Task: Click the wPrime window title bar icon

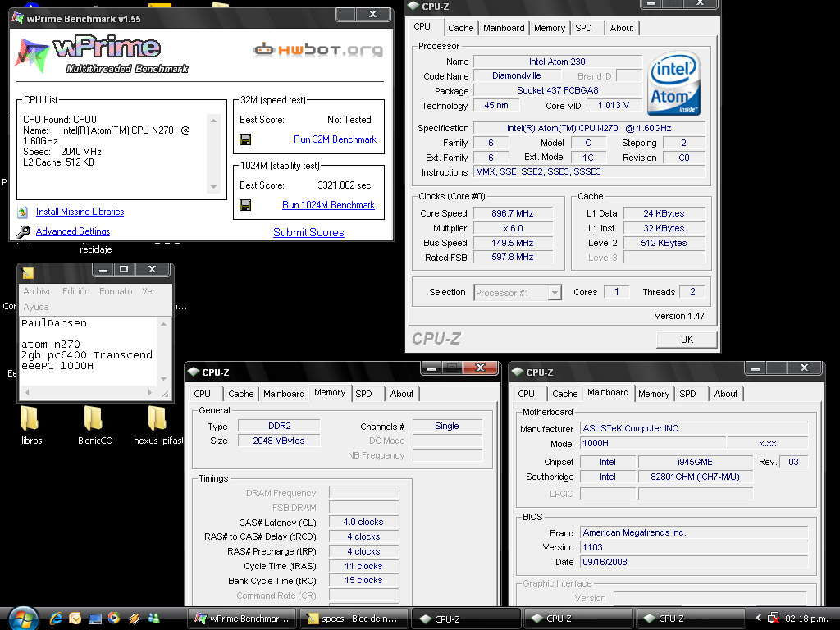Action: (x=18, y=19)
